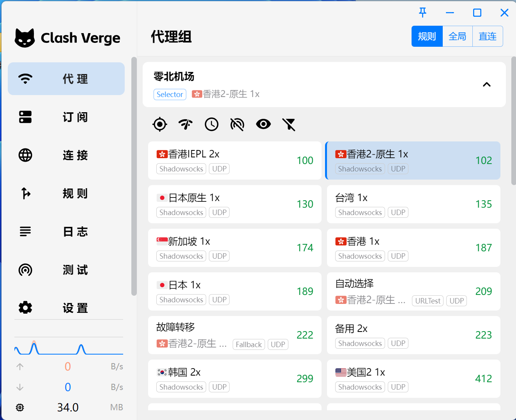Screen dimensions: 516x420
Task: Select the 美国2 1x proxy node
Action: tap(414, 379)
